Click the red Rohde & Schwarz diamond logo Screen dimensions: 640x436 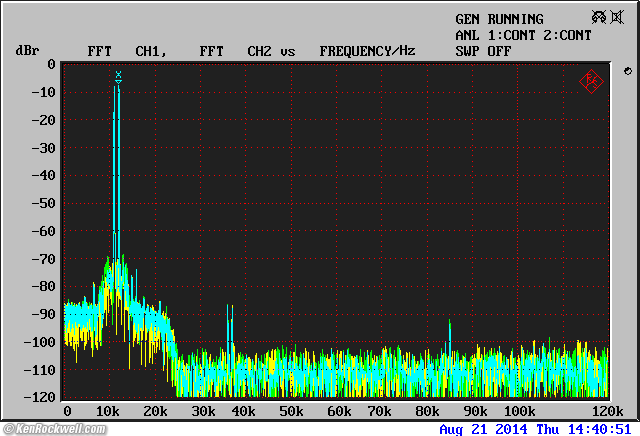tap(590, 81)
